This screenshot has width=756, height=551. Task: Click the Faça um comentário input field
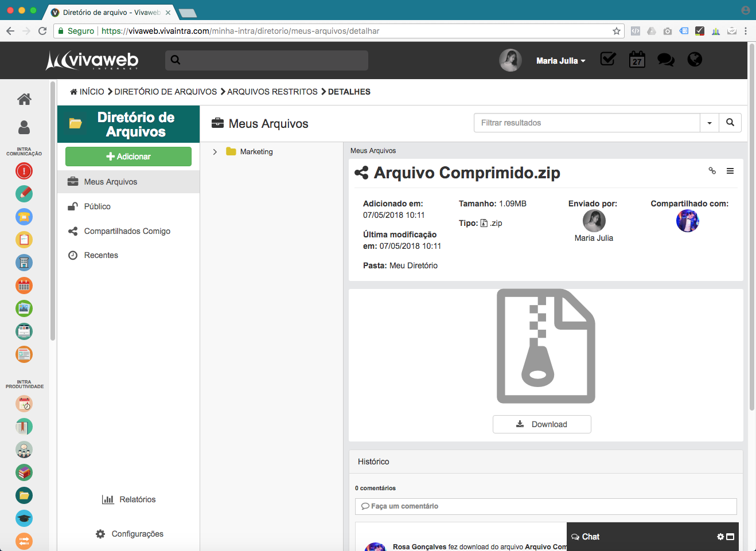pyautogui.click(x=545, y=506)
